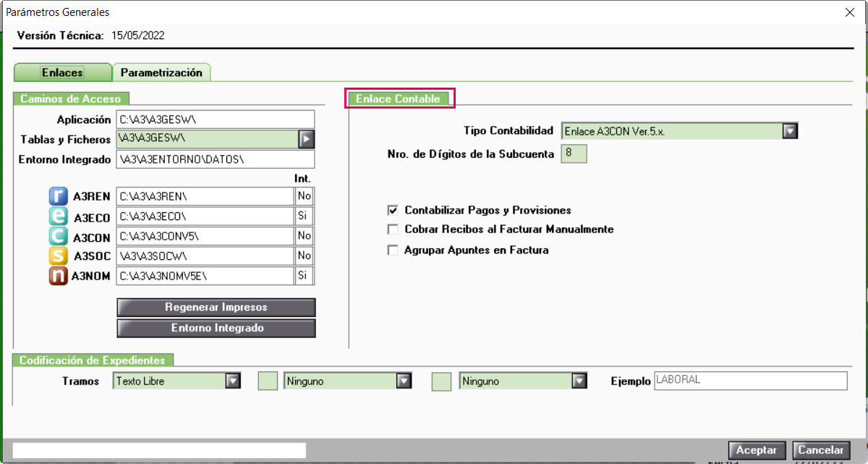Viewport: 868px width, 464px height.
Task: Click the A3SOC Int. value No
Action: 305,256
